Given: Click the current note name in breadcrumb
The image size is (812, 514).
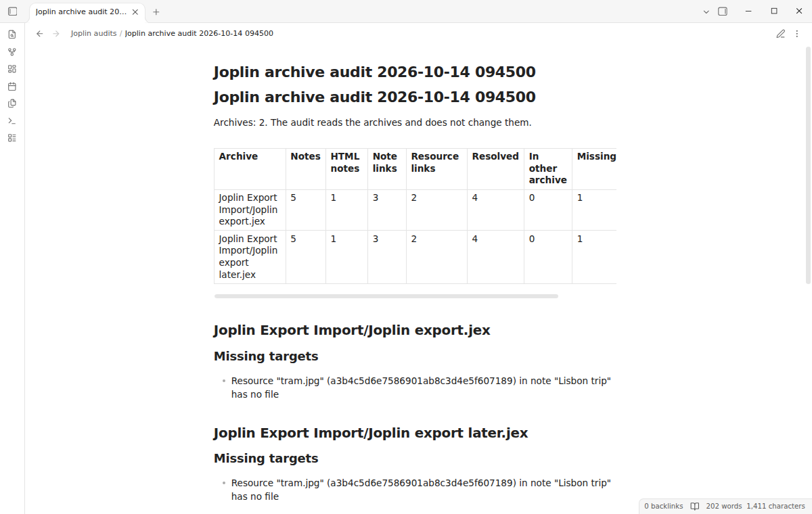Looking at the screenshot, I should [199, 33].
